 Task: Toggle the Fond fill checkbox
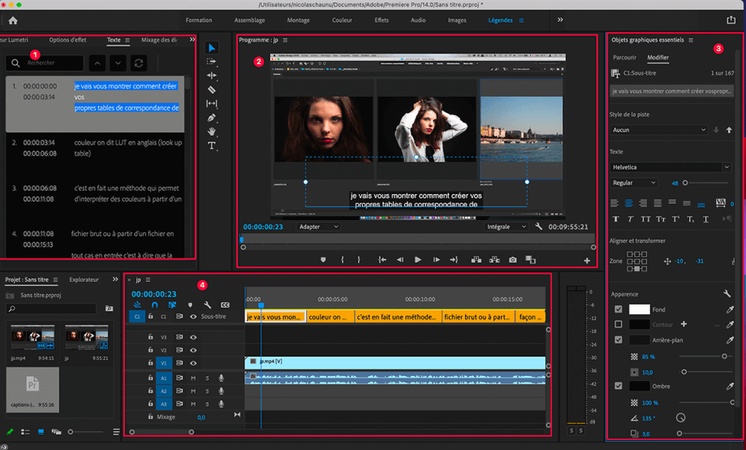(x=618, y=309)
